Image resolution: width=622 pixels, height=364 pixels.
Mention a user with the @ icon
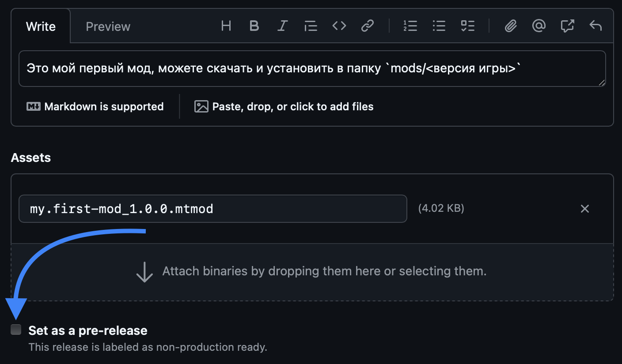539,26
